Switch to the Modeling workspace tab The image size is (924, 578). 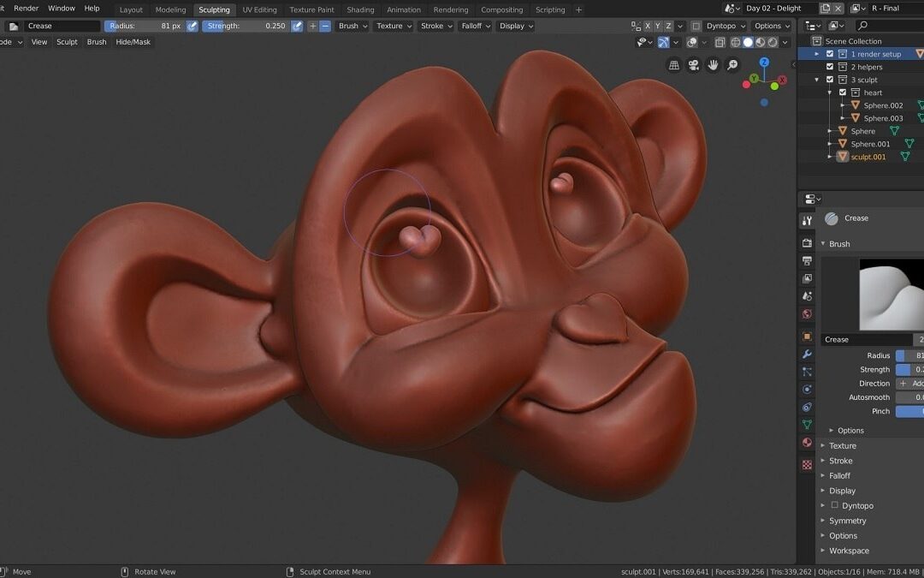pyautogui.click(x=170, y=9)
